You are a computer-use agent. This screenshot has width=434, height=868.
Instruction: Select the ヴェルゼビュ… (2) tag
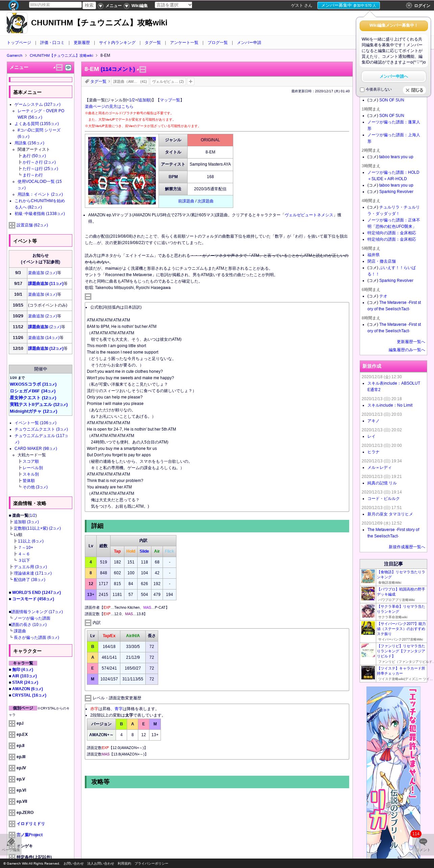[x=168, y=81]
